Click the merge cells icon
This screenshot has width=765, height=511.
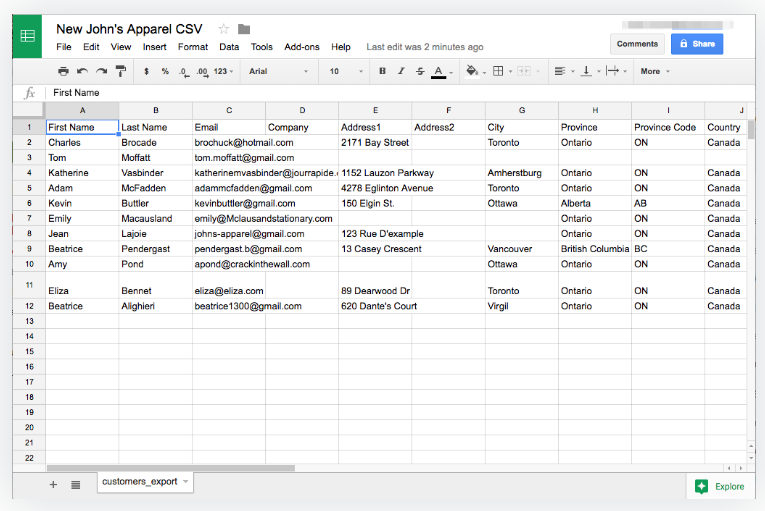[x=524, y=71]
